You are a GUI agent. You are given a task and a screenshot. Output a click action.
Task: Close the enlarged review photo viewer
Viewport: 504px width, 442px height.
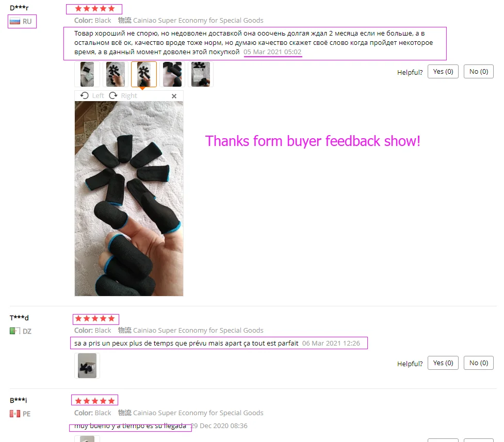click(174, 96)
